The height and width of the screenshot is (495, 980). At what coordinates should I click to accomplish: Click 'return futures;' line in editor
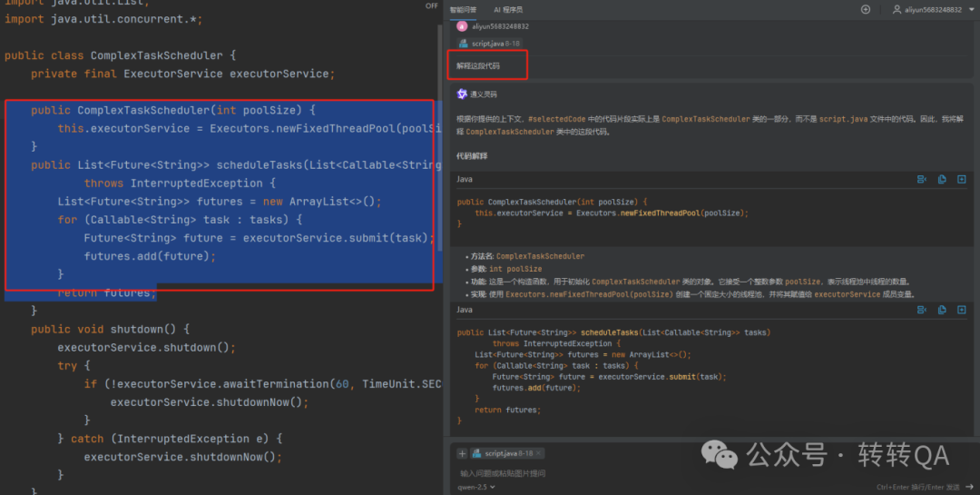pyautogui.click(x=107, y=292)
